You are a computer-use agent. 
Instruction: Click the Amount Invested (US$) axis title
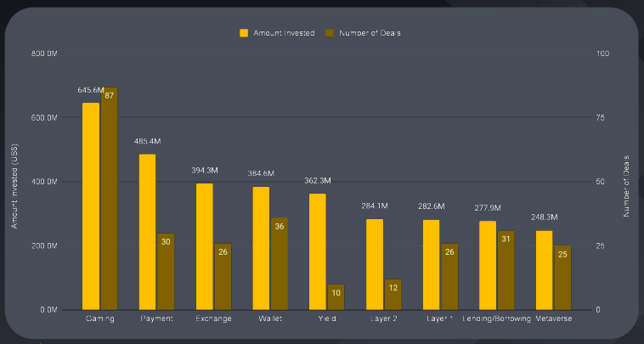(x=14, y=186)
